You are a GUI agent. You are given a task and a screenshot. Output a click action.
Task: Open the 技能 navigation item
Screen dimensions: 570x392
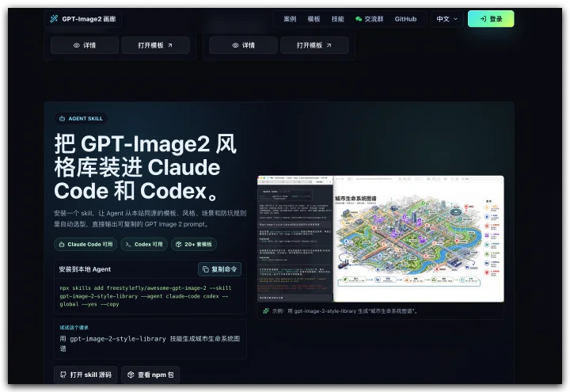[338, 19]
